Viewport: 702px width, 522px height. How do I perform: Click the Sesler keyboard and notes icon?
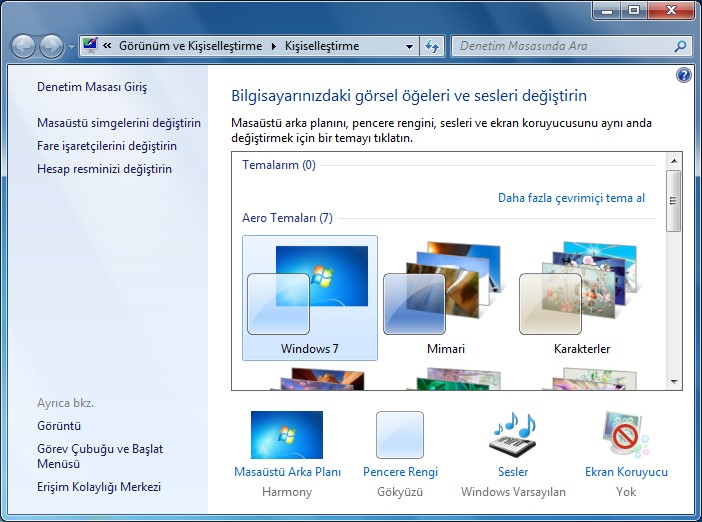point(513,435)
